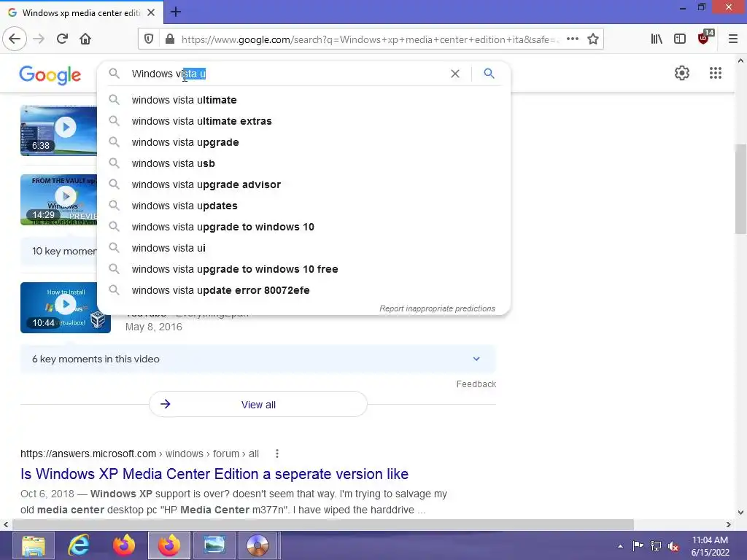The width and height of the screenshot is (747, 560).
Task: Click the scroll right arrow
Action: pos(729,524)
